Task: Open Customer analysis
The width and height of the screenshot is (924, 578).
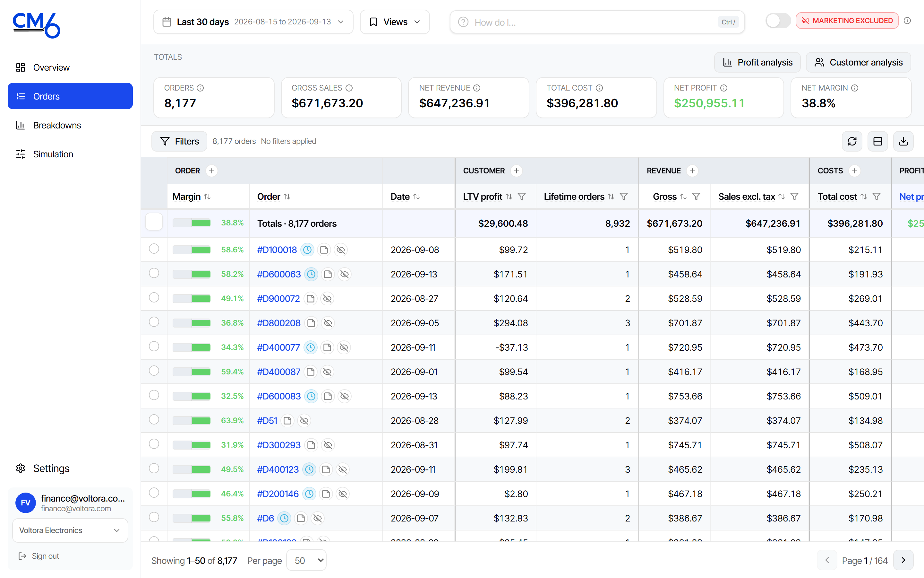Action: tap(858, 62)
